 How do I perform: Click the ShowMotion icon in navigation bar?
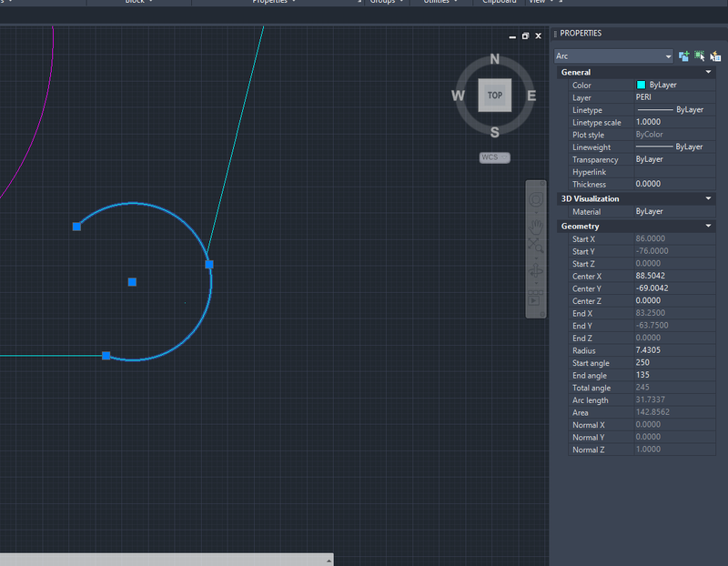coord(536,298)
